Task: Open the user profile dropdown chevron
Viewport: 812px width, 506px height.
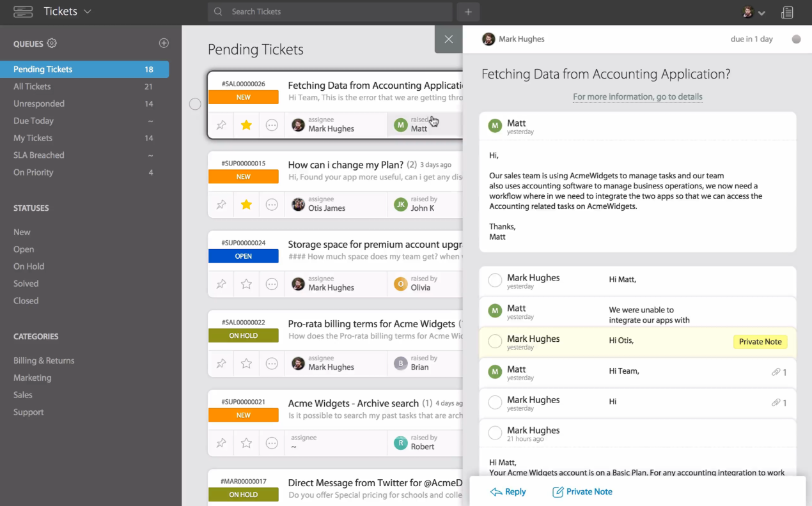Action: tap(761, 13)
